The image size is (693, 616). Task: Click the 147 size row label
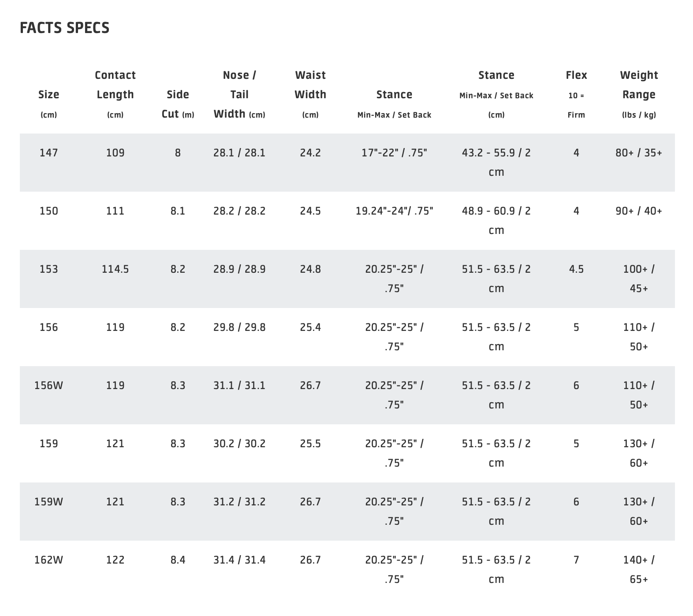pyautogui.click(x=48, y=153)
